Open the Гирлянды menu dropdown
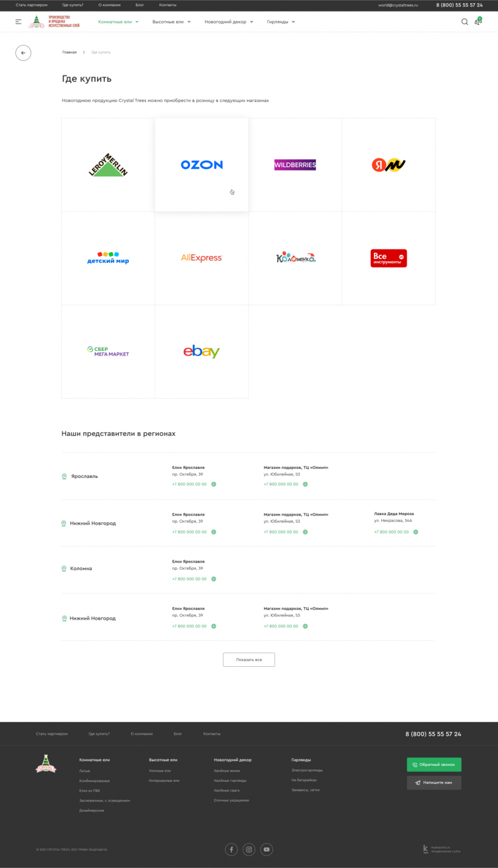498x868 pixels. [281, 22]
